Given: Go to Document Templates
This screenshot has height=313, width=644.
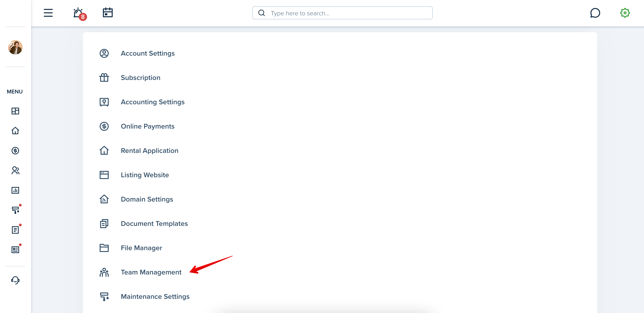Looking at the screenshot, I should (x=154, y=224).
